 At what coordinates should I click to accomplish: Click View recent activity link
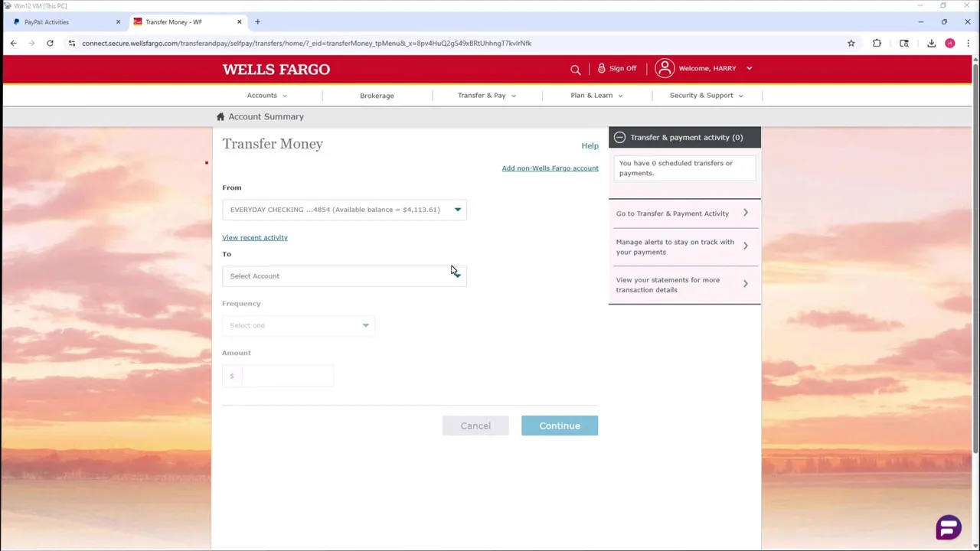click(x=255, y=237)
